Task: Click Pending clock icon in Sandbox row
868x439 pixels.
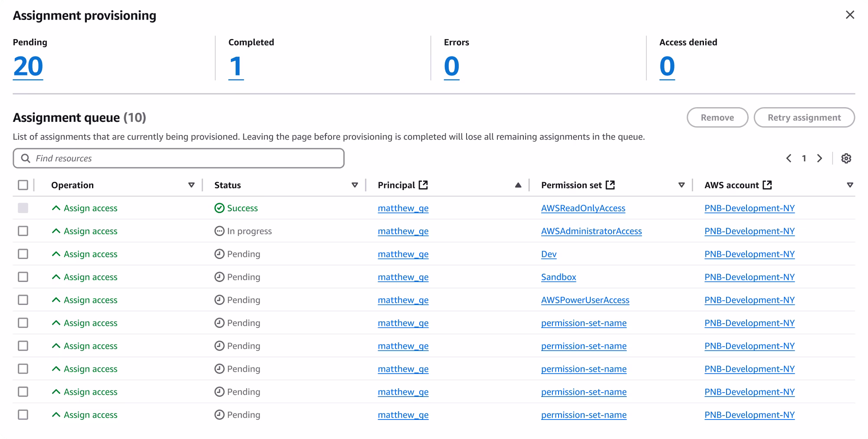Action: tap(219, 277)
